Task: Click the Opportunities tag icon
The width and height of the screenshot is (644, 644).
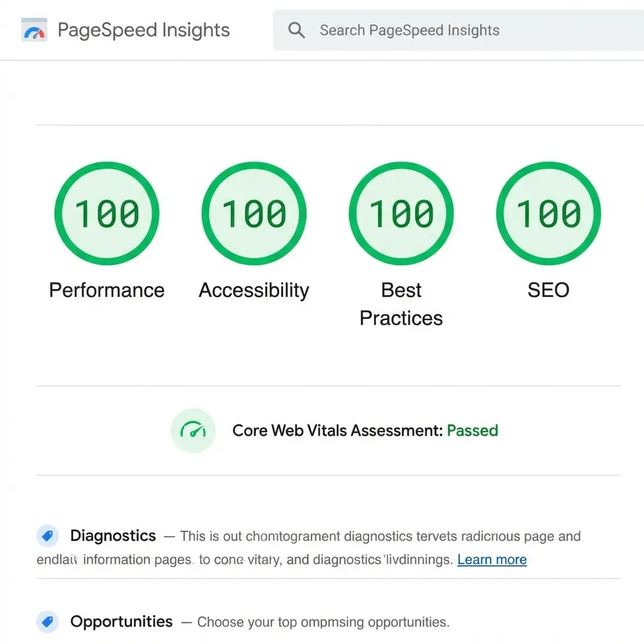Action: click(x=47, y=621)
